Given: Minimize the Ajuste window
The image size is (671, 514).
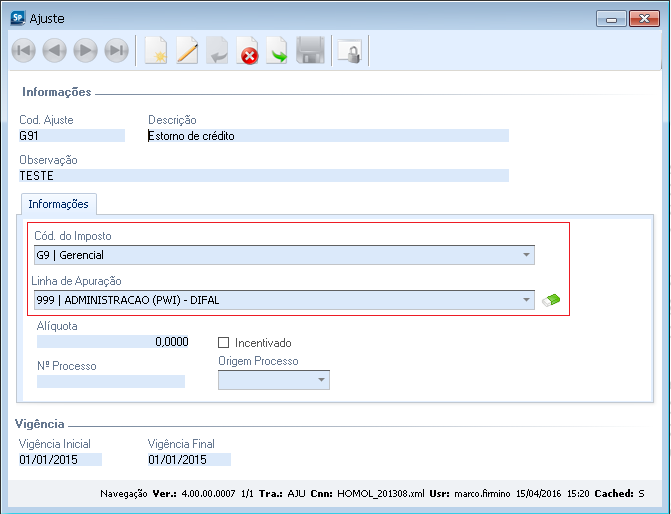Looking at the screenshot, I should pyautogui.click(x=611, y=18).
